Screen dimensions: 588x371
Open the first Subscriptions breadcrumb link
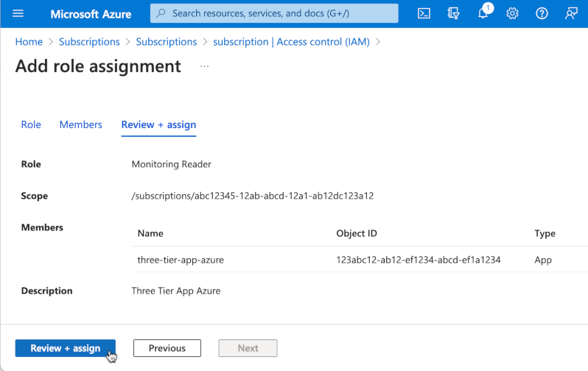(89, 42)
